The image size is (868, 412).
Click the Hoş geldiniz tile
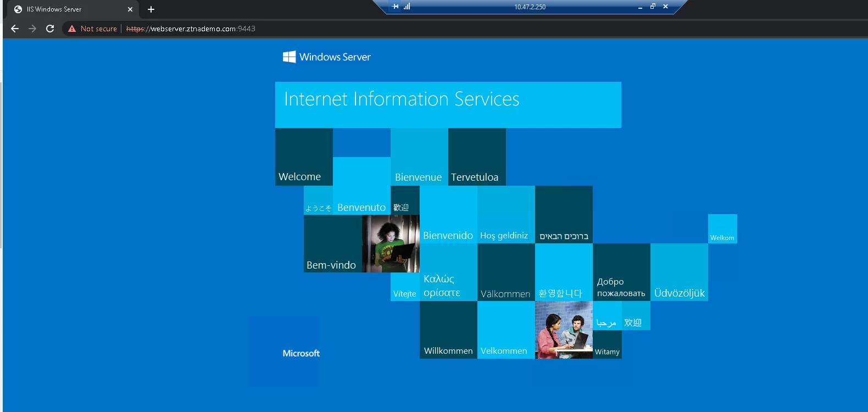coord(506,214)
